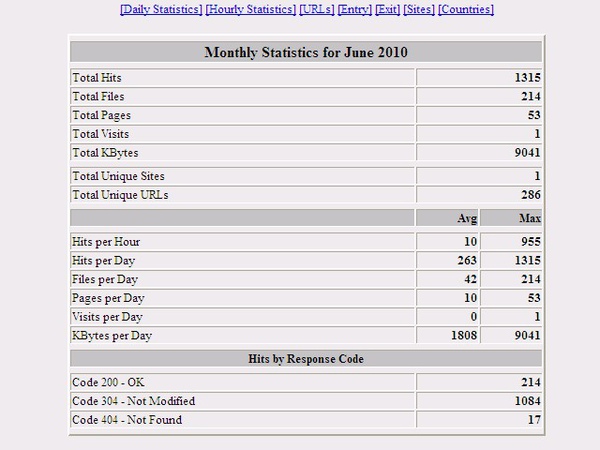Screen dimensions: 600x450
Task: Select the Hits per Day label
Action: coord(103,261)
